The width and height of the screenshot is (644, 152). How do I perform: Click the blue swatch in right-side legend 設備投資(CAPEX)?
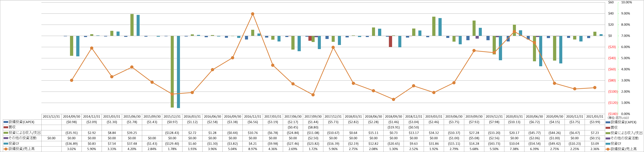click(x=608, y=122)
